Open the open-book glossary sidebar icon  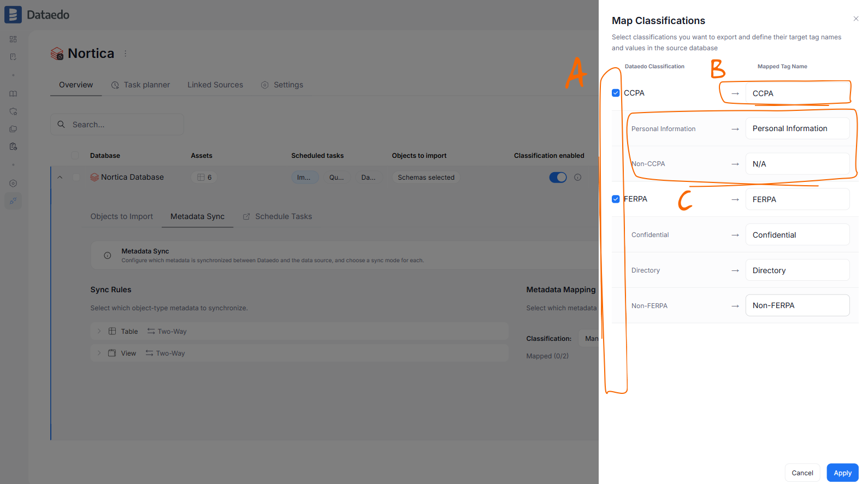click(x=13, y=94)
